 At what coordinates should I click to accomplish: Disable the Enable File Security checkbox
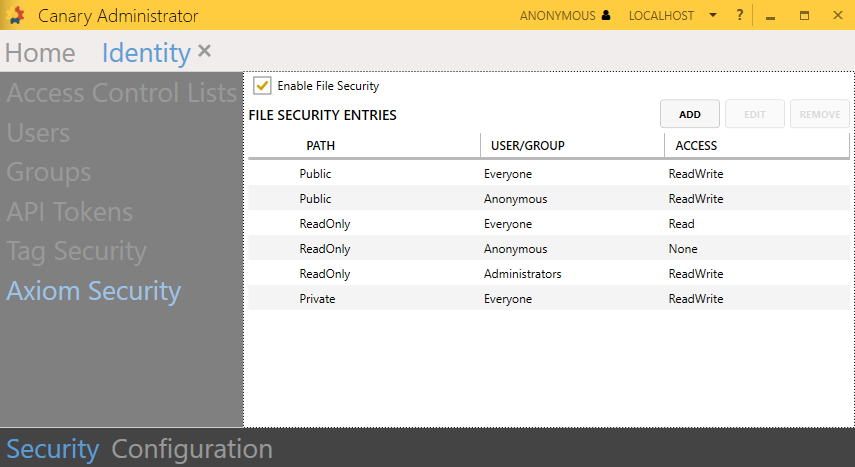(x=262, y=86)
